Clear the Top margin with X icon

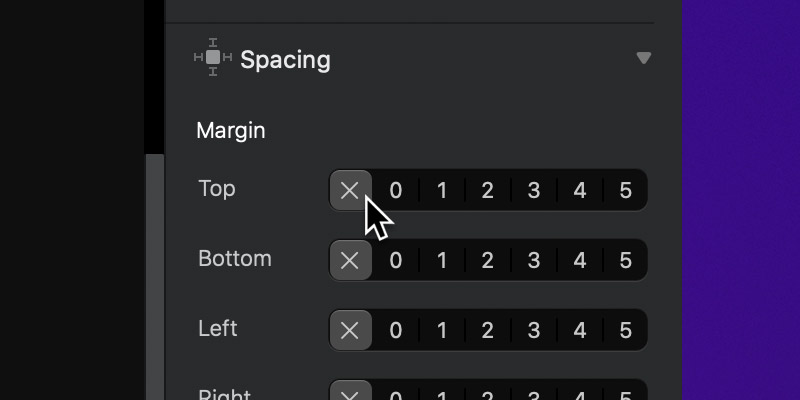[351, 190]
